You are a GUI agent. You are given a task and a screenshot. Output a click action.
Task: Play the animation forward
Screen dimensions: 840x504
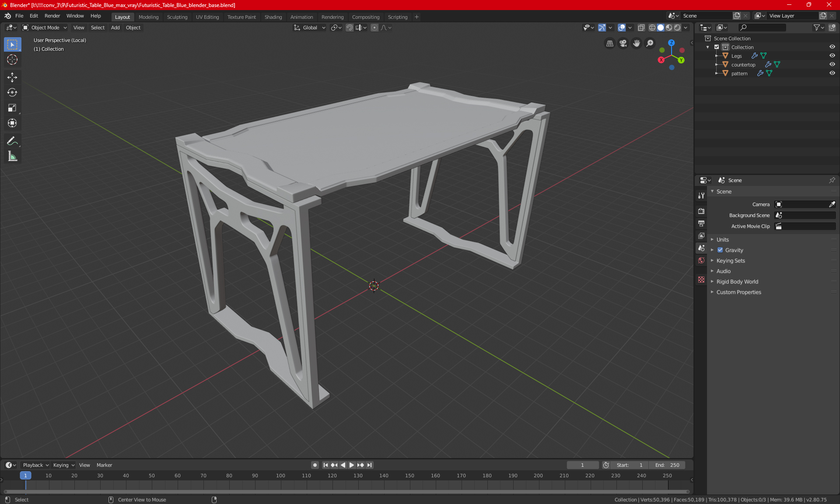[x=351, y=465]
